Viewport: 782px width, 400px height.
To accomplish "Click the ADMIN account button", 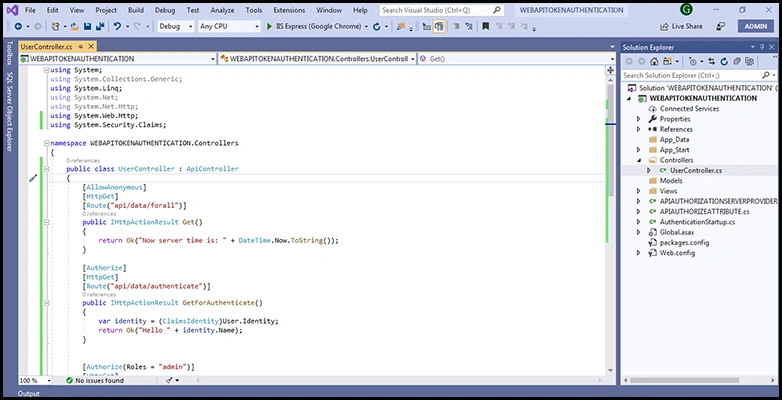I will (756, 26).
